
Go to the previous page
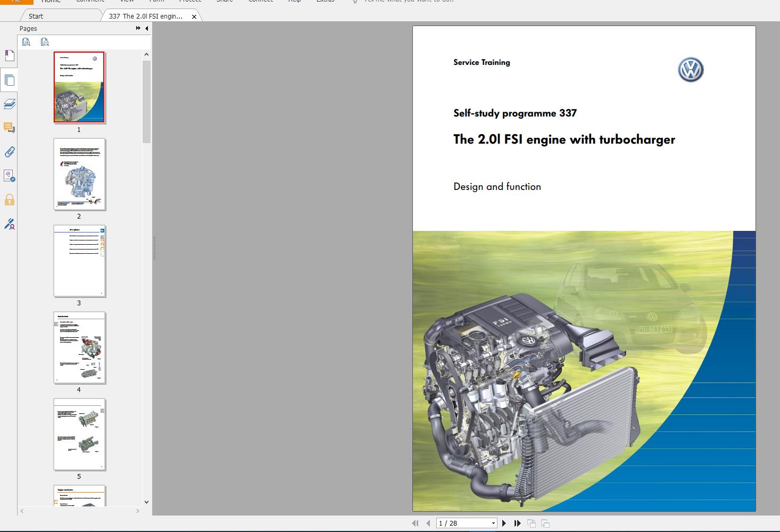coord(428,523)
